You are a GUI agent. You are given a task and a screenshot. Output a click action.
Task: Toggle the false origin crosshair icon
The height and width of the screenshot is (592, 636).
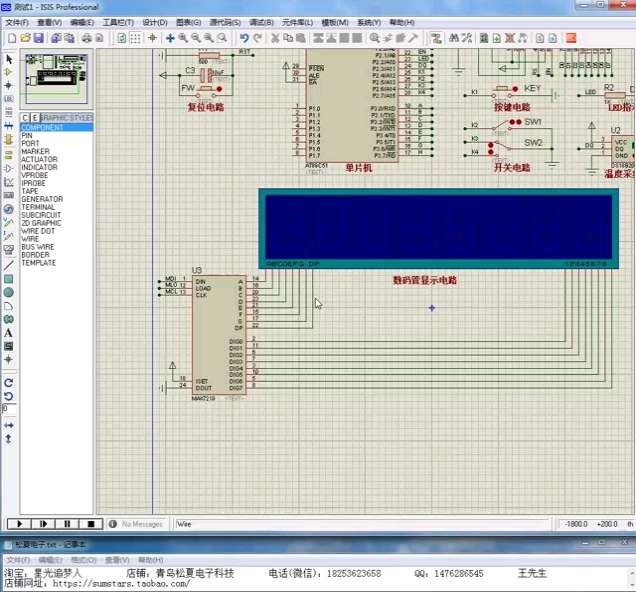pyautogui.click(x=153, y=38)
